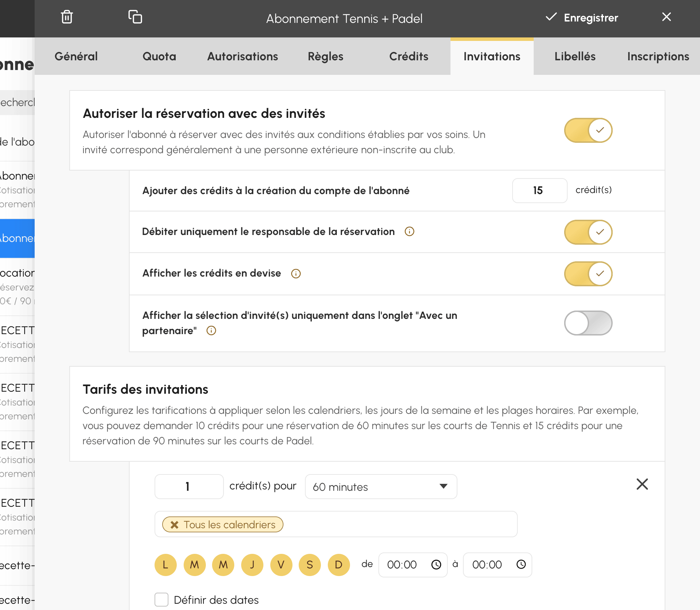Toggle the first M (Tuesday) day button
The image size is (700, 610).
[x=195, y=565]
